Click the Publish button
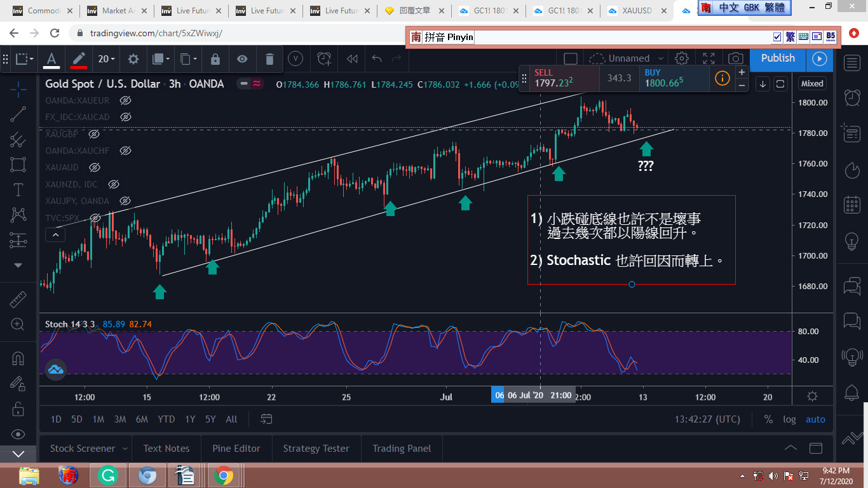This screenshot has width=868, height=488. [778, 58]
